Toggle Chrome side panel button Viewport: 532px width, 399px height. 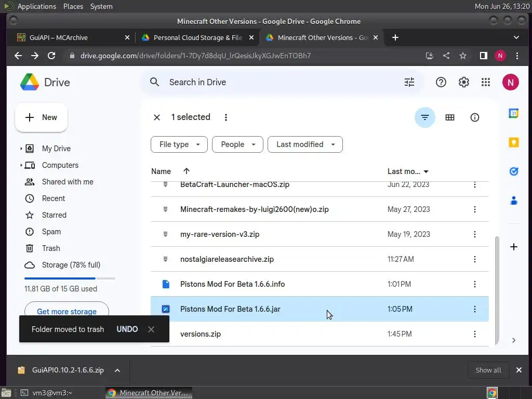484,56
